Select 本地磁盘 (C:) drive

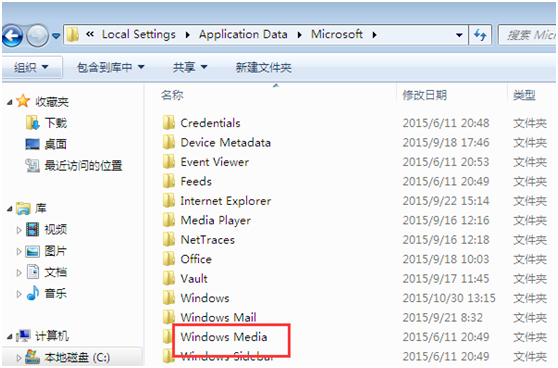click(77, 357)
